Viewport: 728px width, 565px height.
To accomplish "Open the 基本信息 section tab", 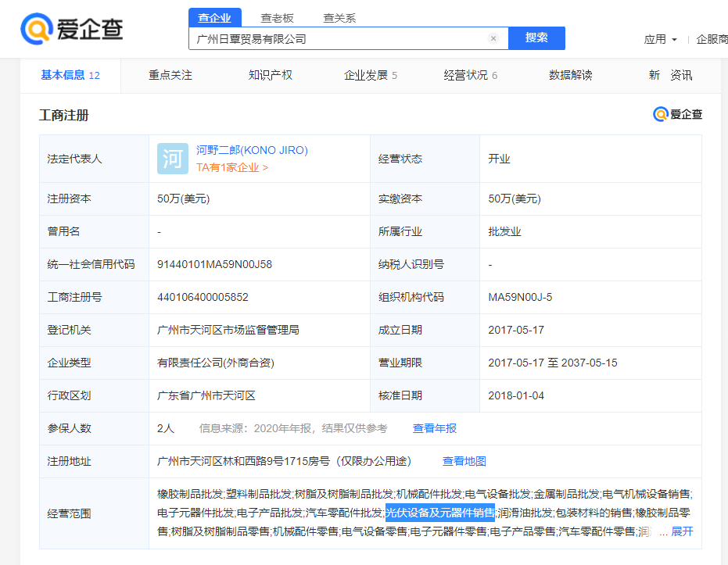I will (70, 75).
